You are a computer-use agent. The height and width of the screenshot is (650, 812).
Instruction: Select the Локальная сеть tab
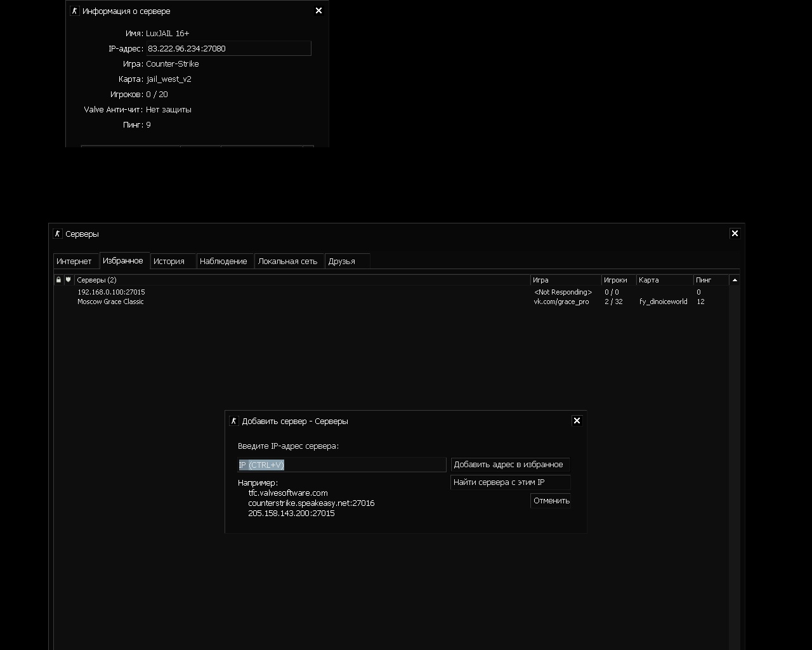coord(287,262)
